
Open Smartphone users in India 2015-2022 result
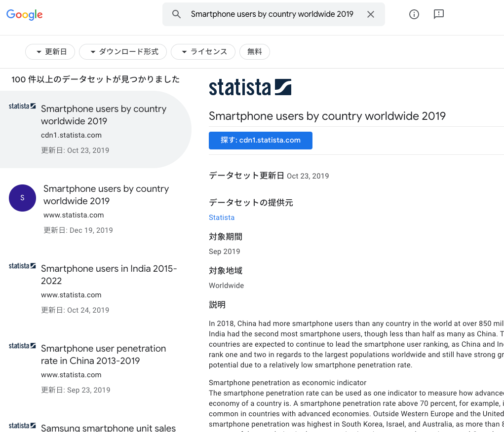tap(96, 289)
